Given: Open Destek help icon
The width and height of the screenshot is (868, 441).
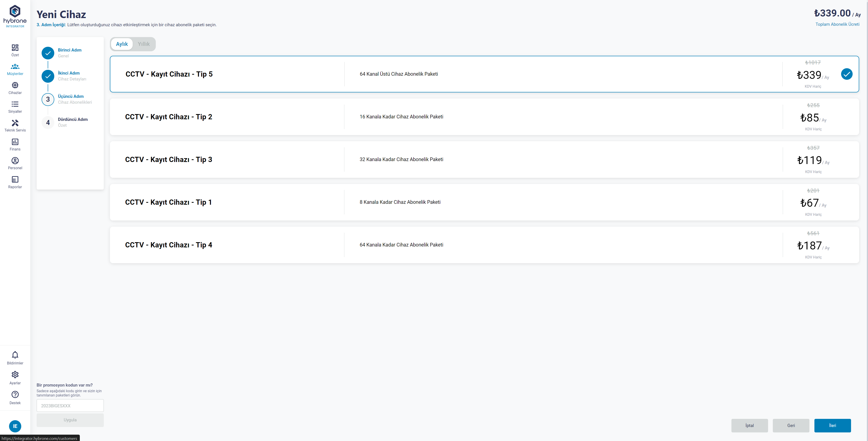Looking at the screenshot, I should 15,395.
